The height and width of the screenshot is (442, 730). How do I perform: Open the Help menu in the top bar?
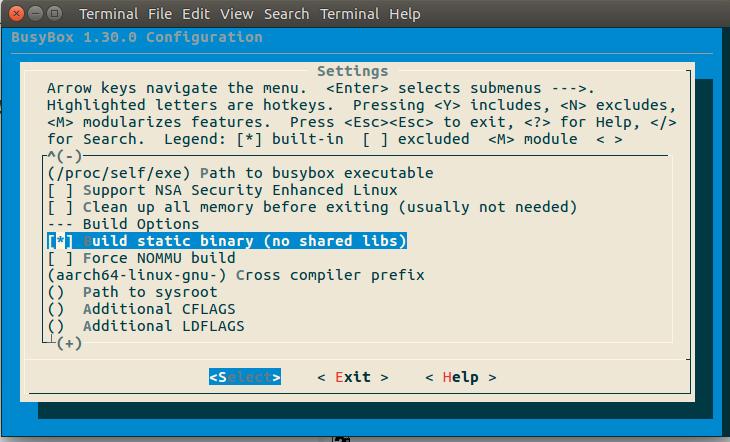pyautogui.click(x=405, y=14)
